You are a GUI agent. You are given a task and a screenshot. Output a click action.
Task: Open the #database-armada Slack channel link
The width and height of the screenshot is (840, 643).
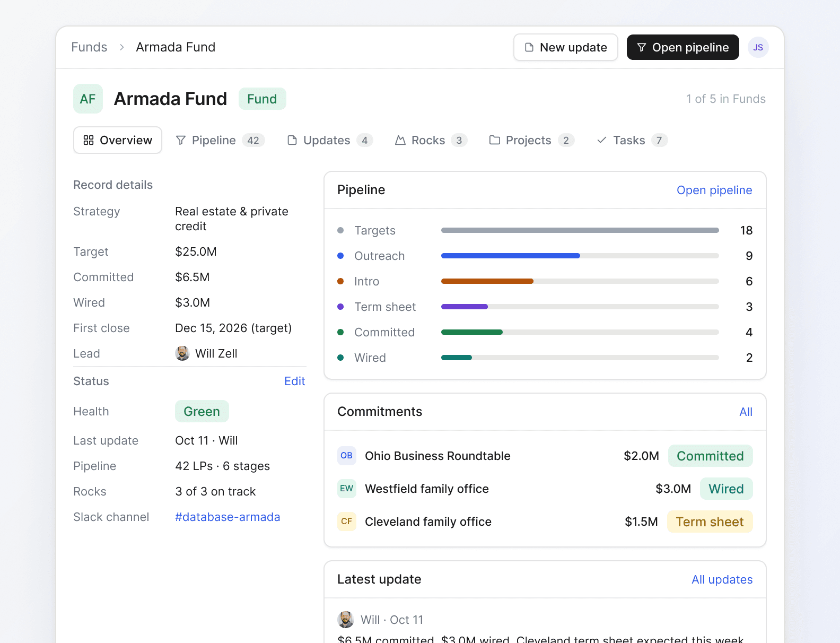coord(227,517)
